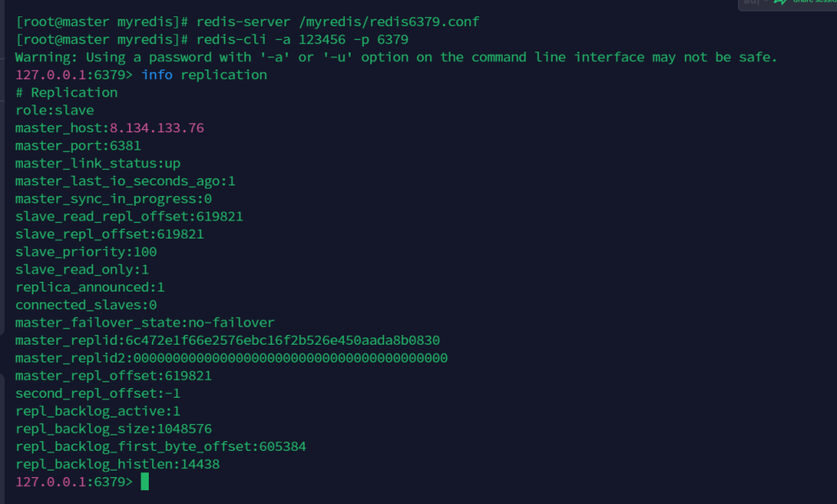Viewport: 837px width, 504px height.
Task: Click the green Share session arrow icon
Action: [x=780, y=2]
